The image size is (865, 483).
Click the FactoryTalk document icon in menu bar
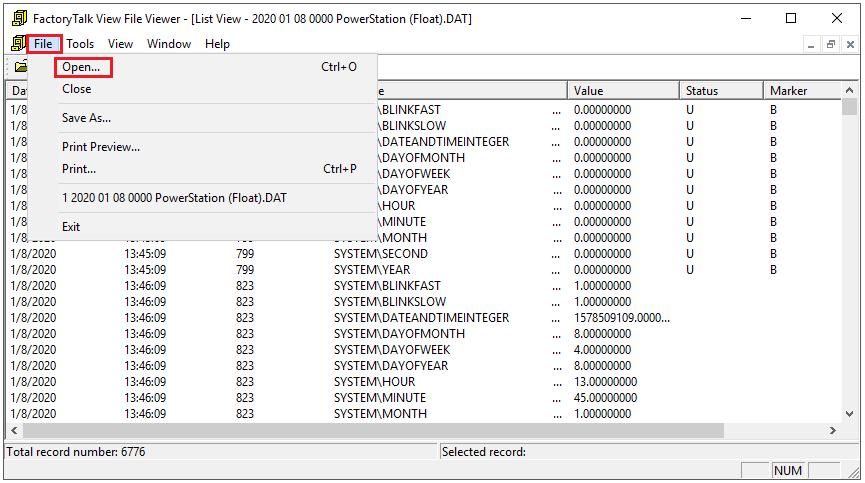[x=18, y=43]
